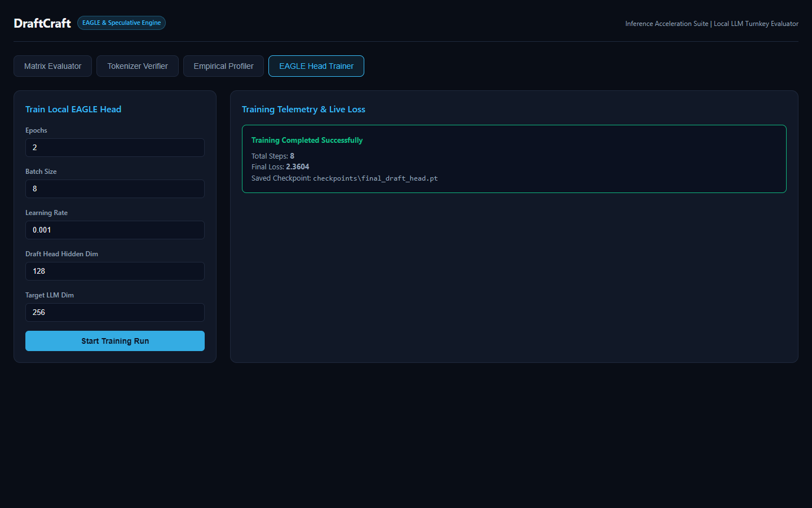This screenshot has width=812, height=508.
Task: Open the Matrix Evaluator tab
Action: pos(52,66)
